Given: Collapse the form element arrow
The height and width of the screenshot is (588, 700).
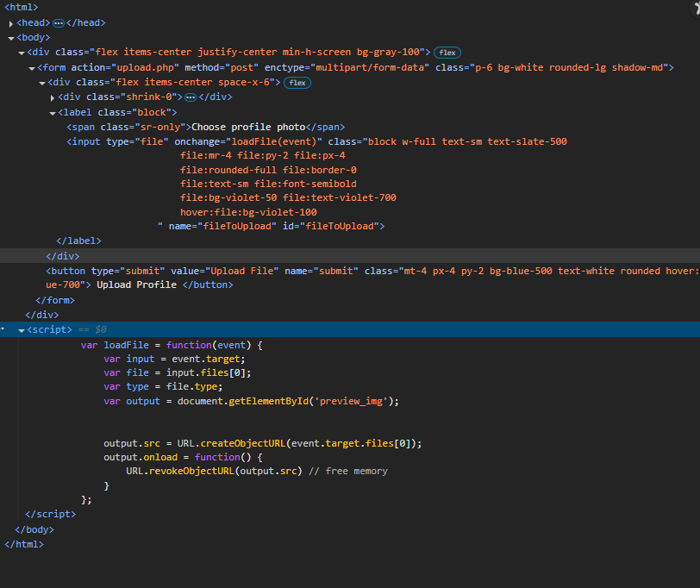Looking at the screenshot, I should (x=32, y=68).
